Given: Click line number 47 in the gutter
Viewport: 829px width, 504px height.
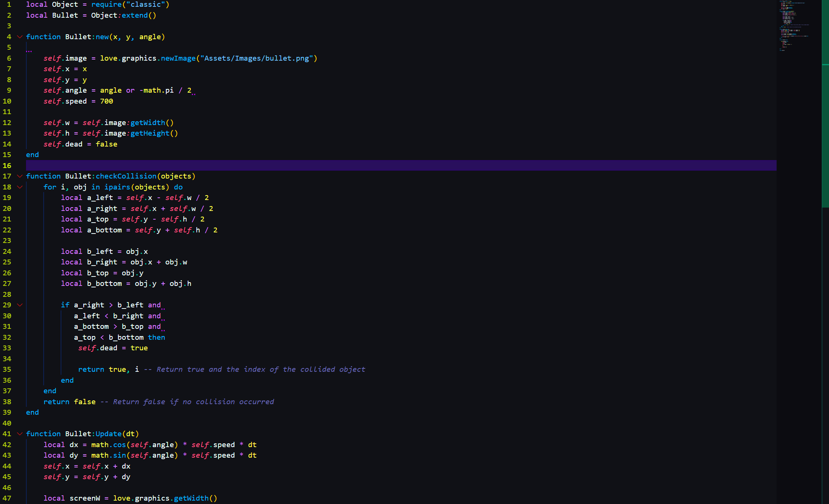Looking at the screenshot, I should click(x=7, y=498).
